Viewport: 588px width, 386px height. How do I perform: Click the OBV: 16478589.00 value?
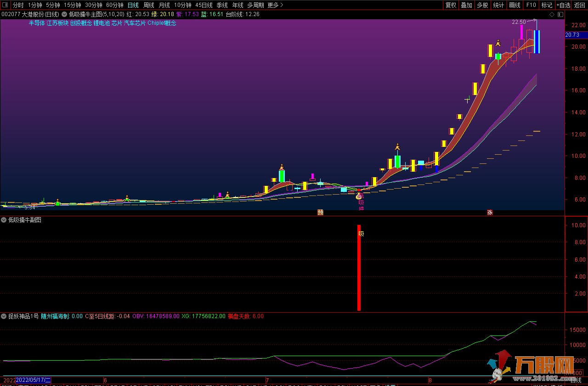[x=156, y=316]
